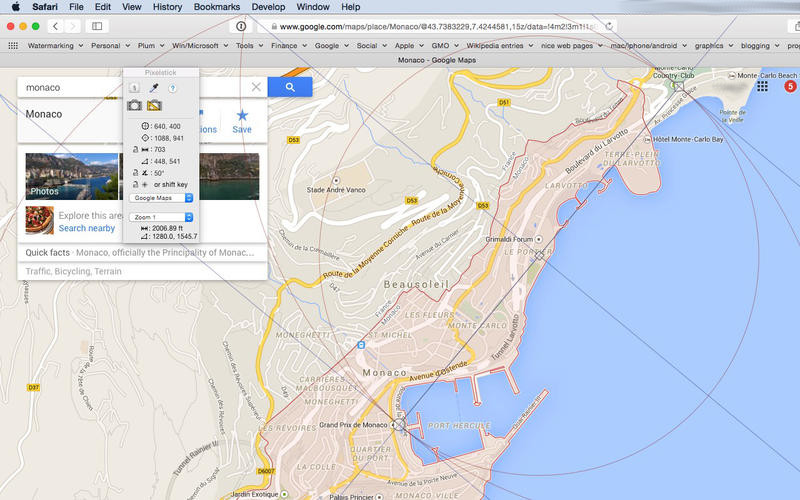Image resolution: width=800 pixels, height=500 pixels.
Task: Click the Traffic, Bicycling, Terrain row
Action: coord(142,271)
